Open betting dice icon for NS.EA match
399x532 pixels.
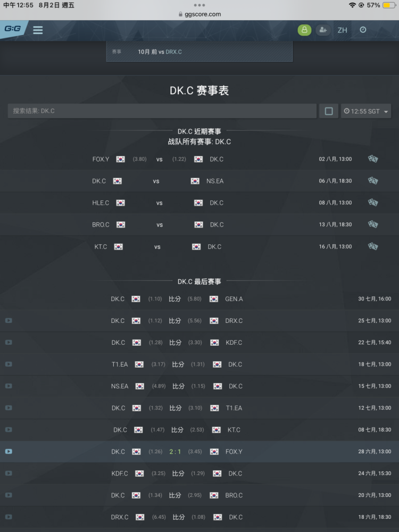pos(373,181)
